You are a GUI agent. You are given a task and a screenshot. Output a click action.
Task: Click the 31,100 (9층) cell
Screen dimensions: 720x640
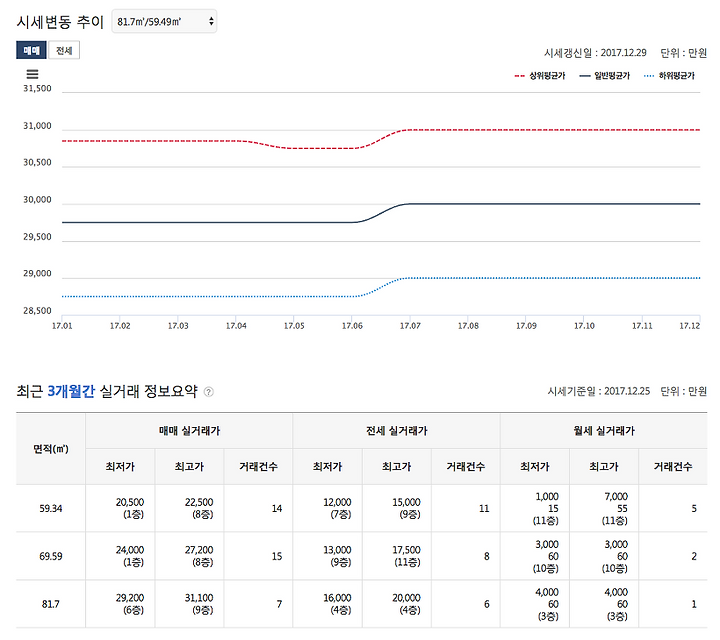pos(189,604)
